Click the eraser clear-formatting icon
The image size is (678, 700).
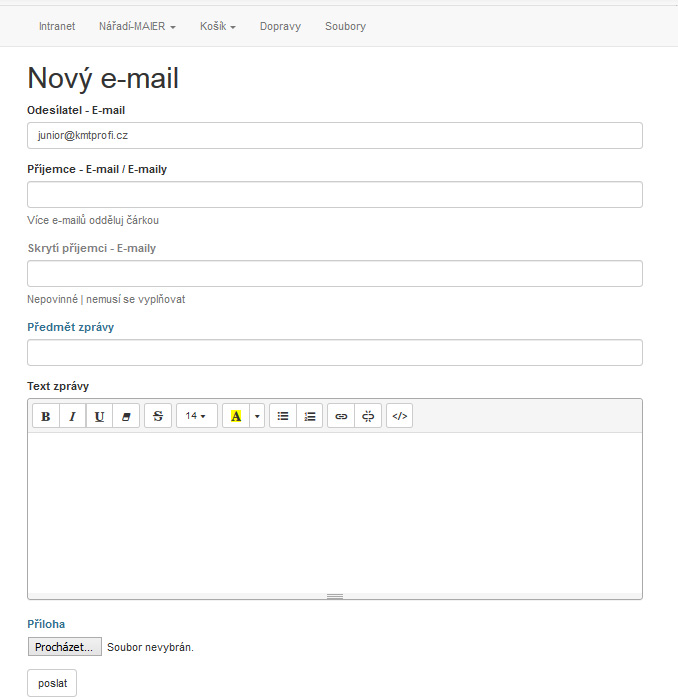126,416
